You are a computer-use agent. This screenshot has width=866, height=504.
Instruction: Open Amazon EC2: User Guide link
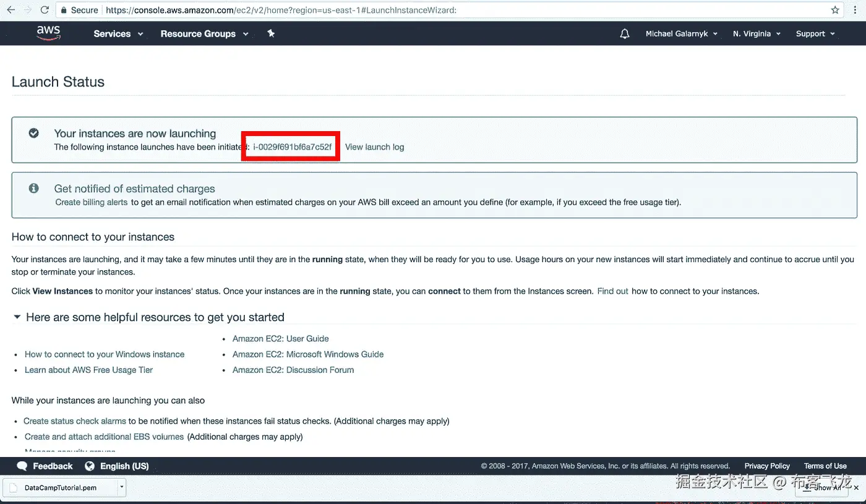point(280,339)
